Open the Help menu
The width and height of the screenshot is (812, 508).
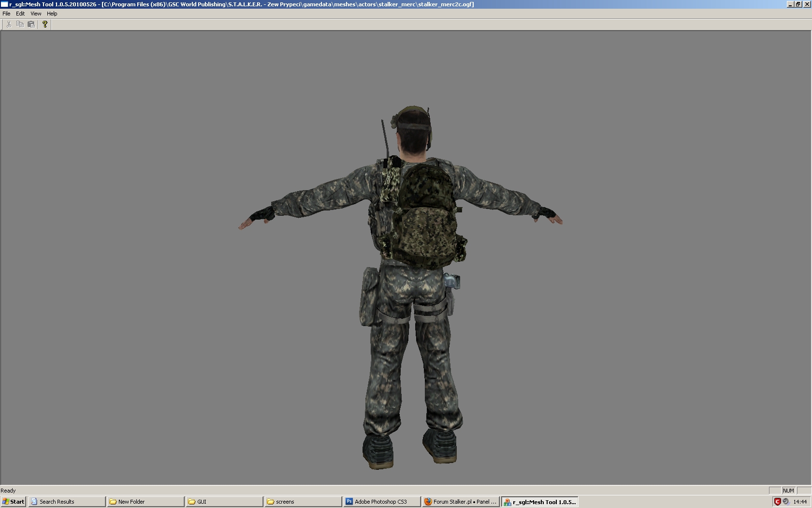click(x=52, y=14)
